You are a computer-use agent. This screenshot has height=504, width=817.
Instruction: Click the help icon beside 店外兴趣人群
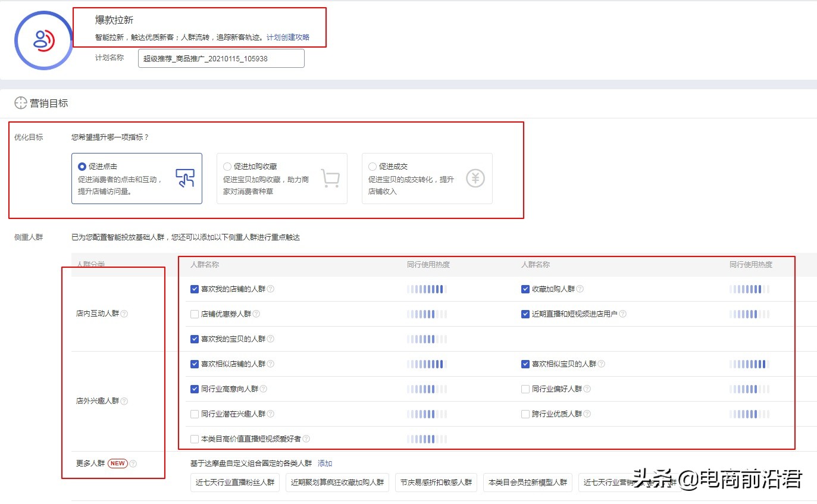coord(123,401)
